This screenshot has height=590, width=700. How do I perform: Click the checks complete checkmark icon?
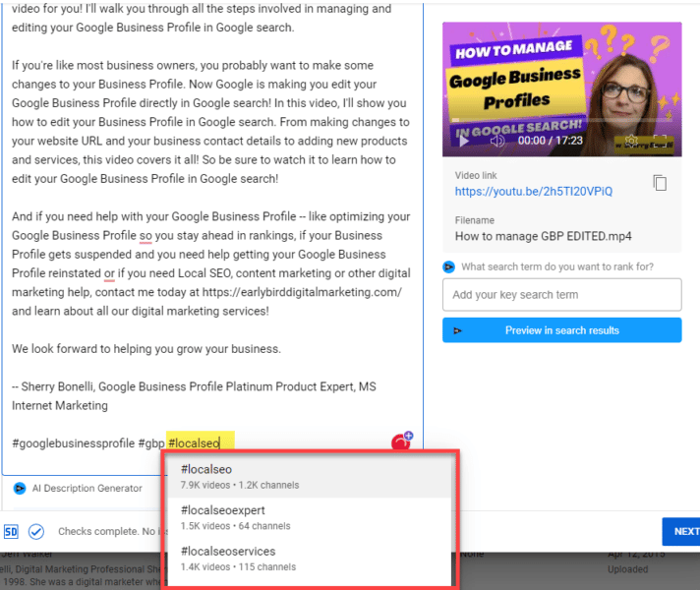tap(36, 531)
